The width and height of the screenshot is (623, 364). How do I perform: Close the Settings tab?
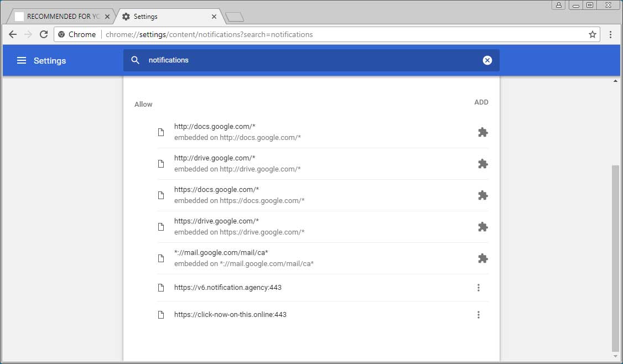214,17
